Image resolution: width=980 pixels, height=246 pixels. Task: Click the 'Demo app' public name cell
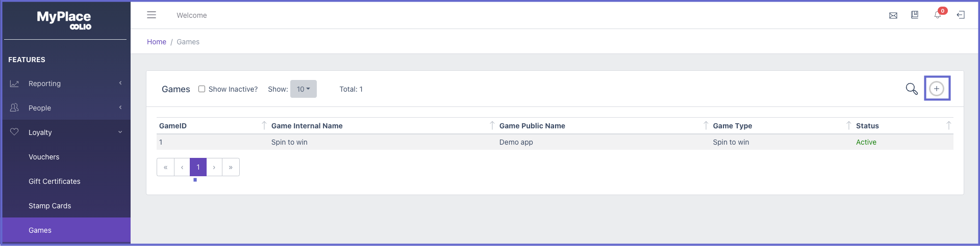[x=516, y=142]
